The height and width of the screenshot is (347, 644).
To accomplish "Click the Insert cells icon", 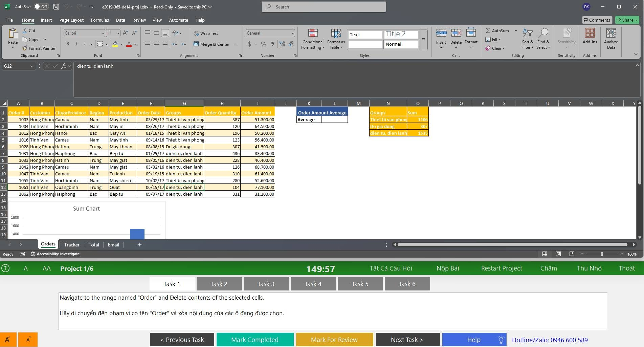I will (441, 33).
